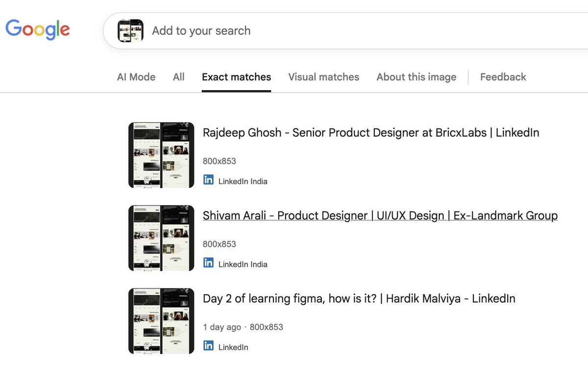588x374 pixels.
Task: Click LinkedIn icon under Hardik Malviya result
Action: point(208,346)
